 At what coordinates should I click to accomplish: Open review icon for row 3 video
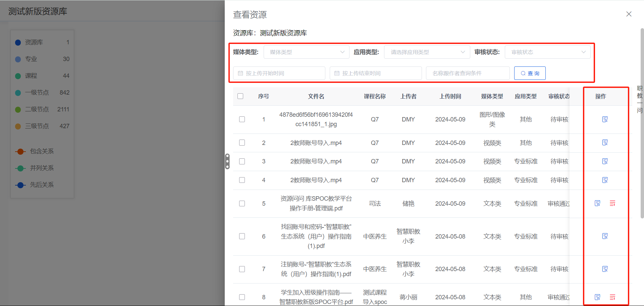click(605, 161)
